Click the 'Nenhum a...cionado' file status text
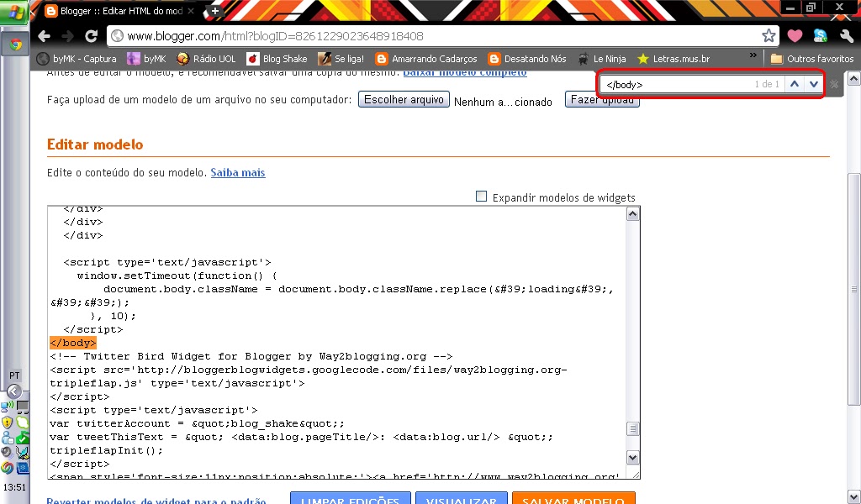 click(503, 102)
